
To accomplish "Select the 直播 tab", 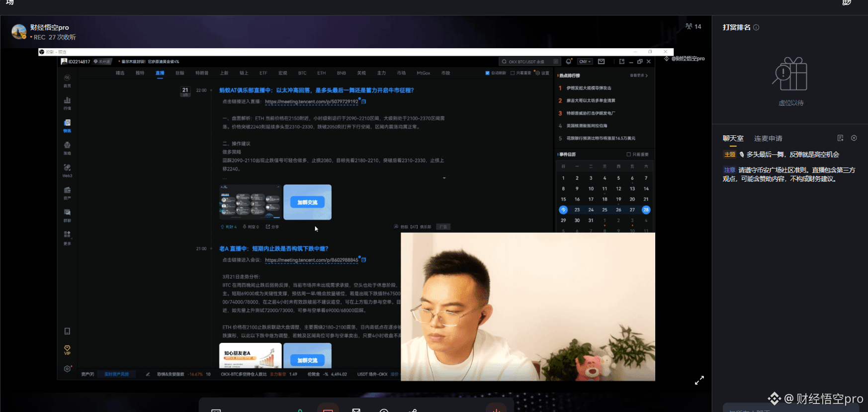I will pyautogui.click(x=160, y=73).
